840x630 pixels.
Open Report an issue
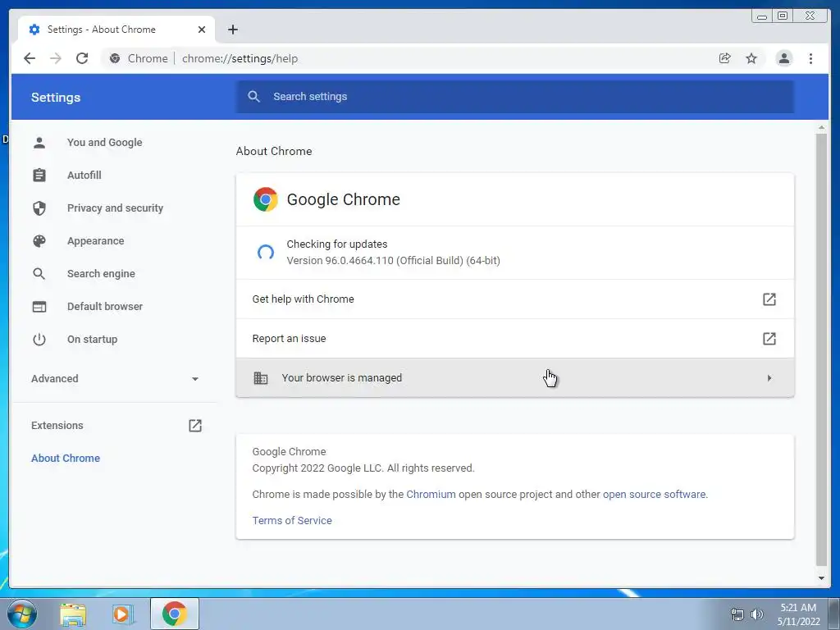pyautogui.click(x=515, y=339)
